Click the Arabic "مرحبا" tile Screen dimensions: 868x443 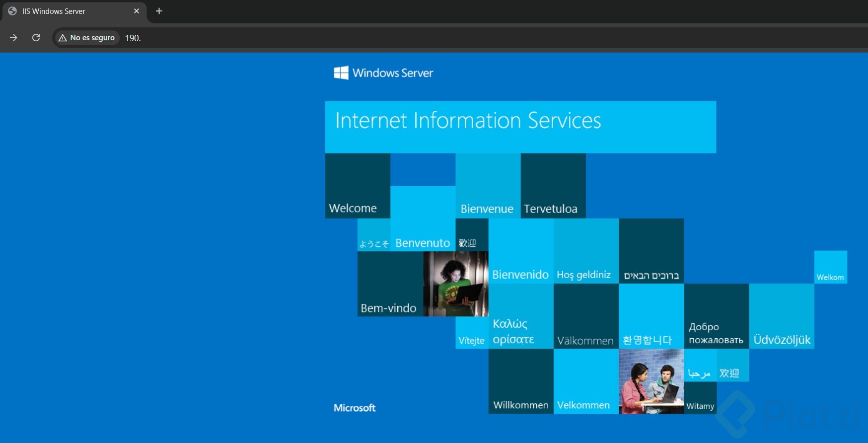coord(700,365)
